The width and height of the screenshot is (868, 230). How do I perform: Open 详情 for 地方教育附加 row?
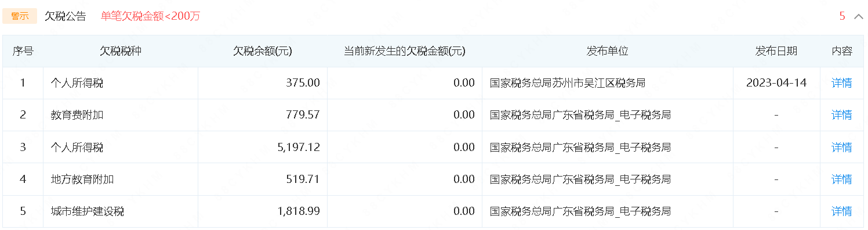[x=842, y=179]
